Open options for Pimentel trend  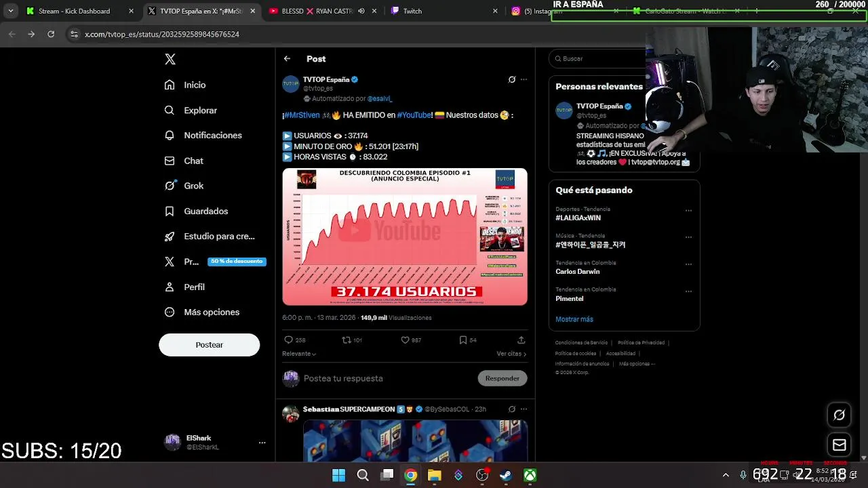pyautogui.click(x=688, y=291)
